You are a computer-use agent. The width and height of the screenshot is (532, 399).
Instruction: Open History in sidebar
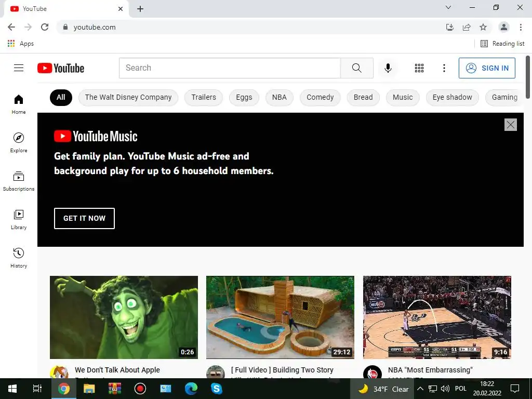pos(19,258)
